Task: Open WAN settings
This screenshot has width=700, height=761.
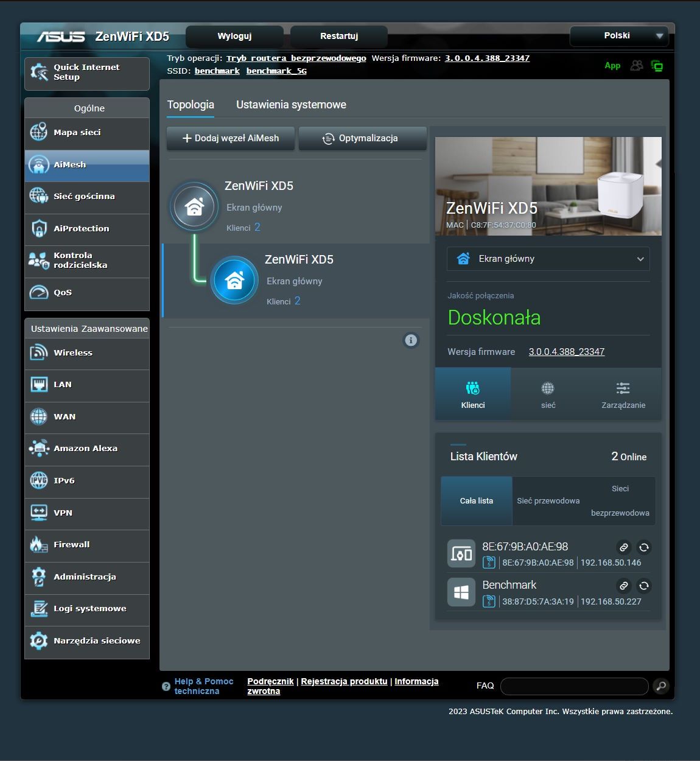Action: tap(87, 417)
